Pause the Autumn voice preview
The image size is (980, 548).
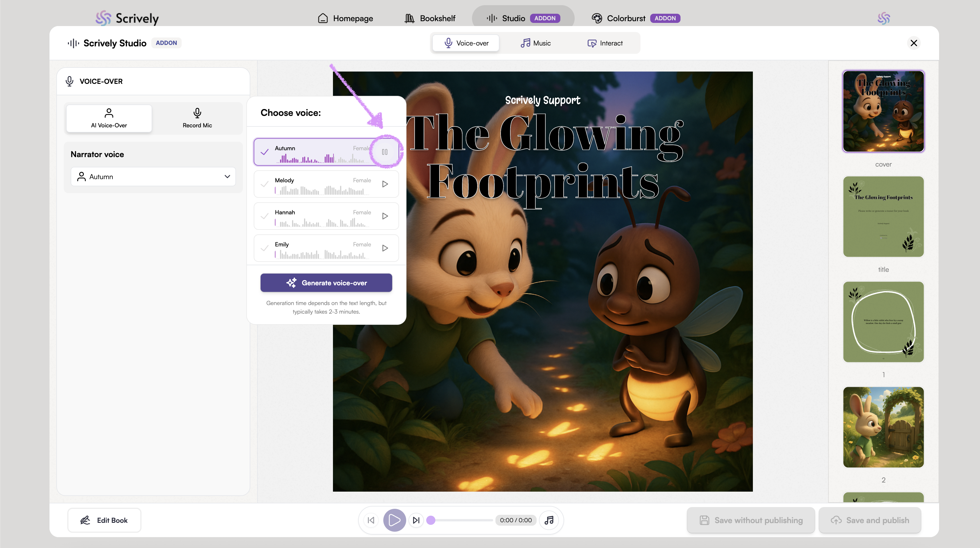tap(385, 152)
